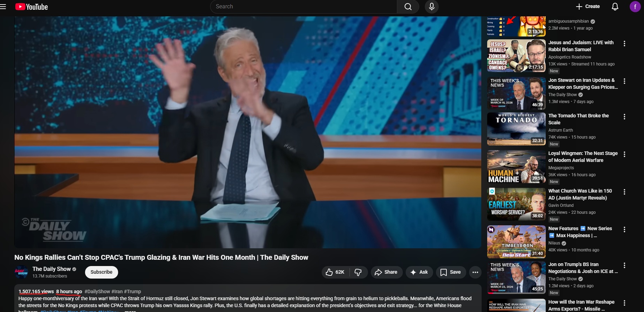Image resolution: width=644 pixels, height=312 pixels.
Task: Click the Nilaus channel name
Action: tap(554, 243)
